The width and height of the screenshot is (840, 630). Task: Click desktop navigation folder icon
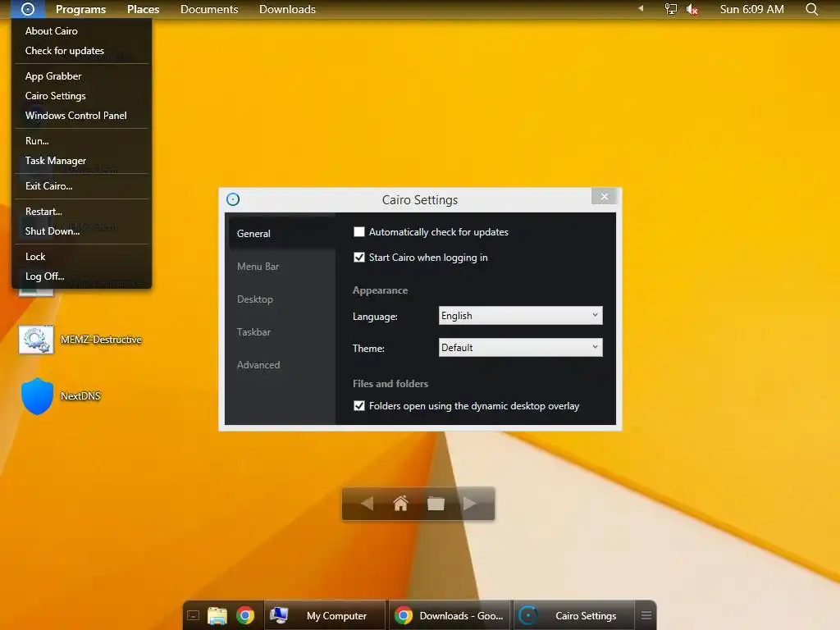436,504
